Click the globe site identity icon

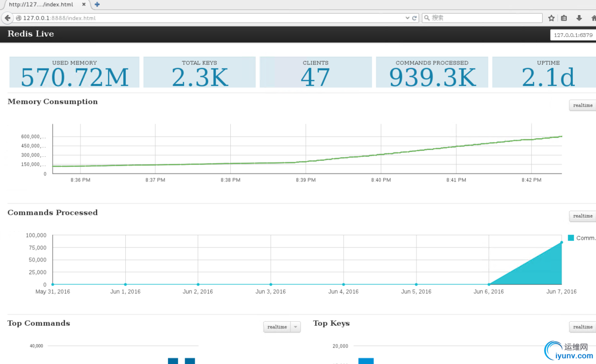click(x=18, y=18)
